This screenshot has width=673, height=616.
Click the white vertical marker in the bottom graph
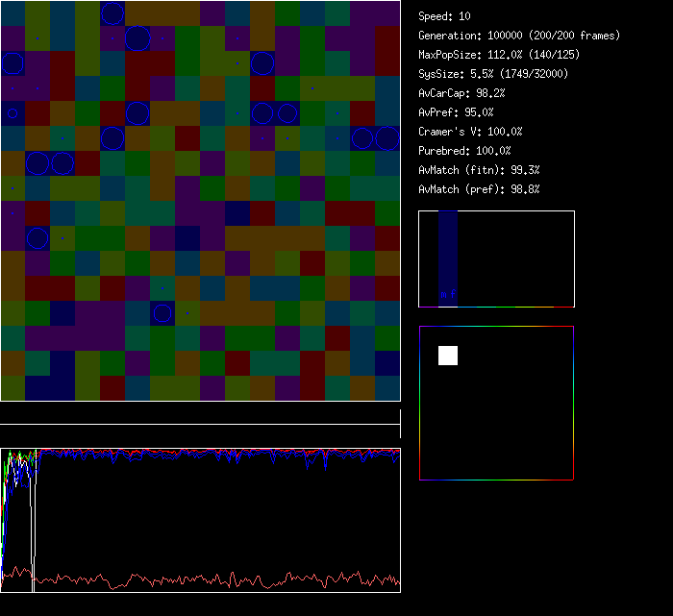[34, 519]
